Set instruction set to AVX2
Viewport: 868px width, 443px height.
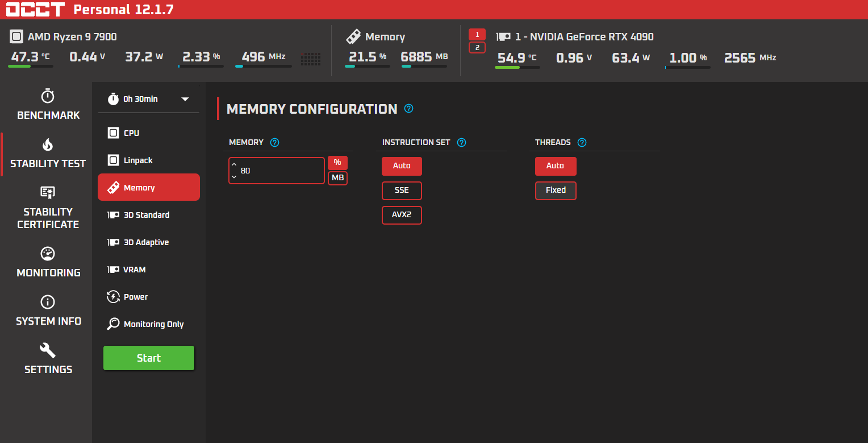[x=402, y=215]
